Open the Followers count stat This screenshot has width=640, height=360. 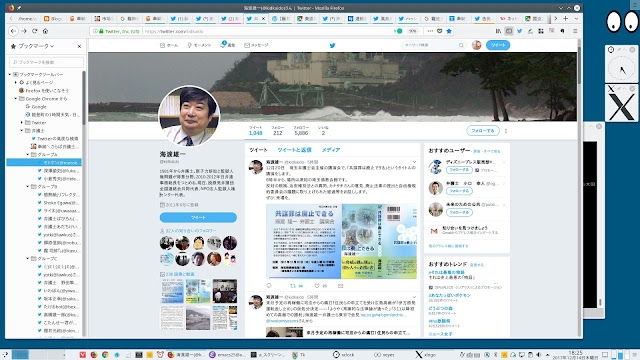click(x=301, y=131)
